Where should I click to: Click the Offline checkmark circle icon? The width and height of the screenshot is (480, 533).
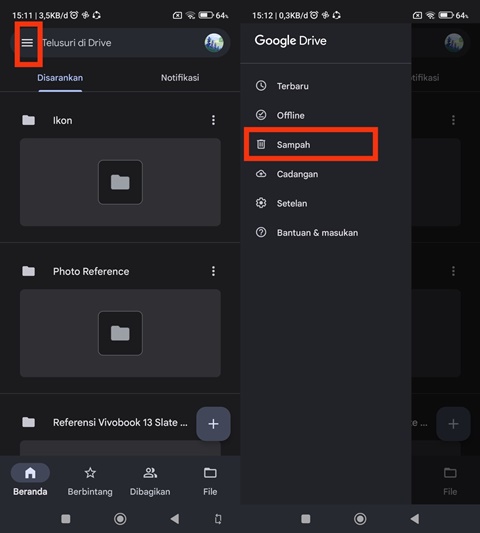click(x=261, y=115)
